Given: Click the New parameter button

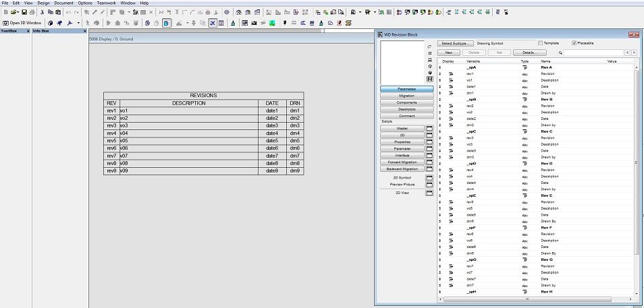Looking at the screenshot, I should (449, 53).
